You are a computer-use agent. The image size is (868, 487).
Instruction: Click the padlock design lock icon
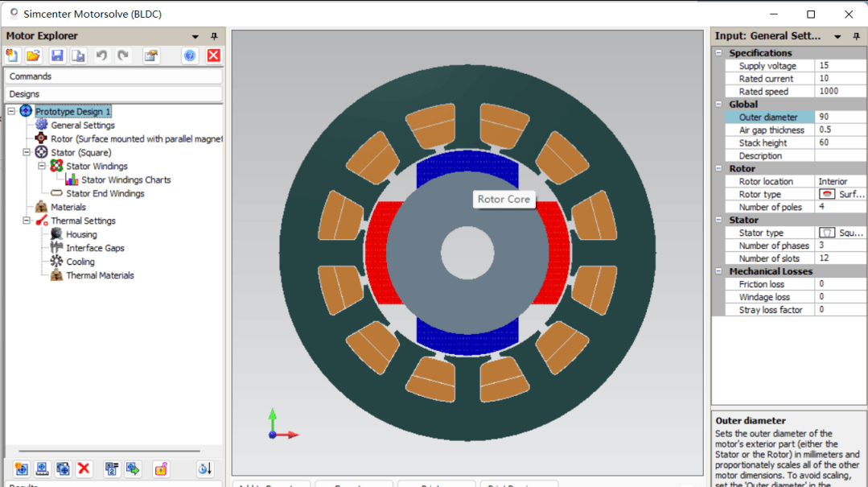pyautogui.click(x=161, y=469)
